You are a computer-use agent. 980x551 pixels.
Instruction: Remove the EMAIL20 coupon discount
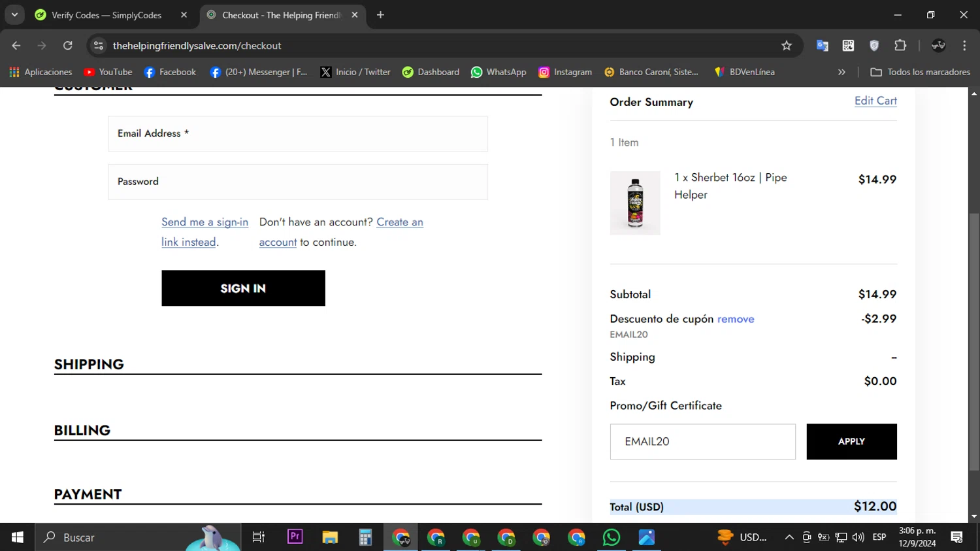click(x=736, y=319)
